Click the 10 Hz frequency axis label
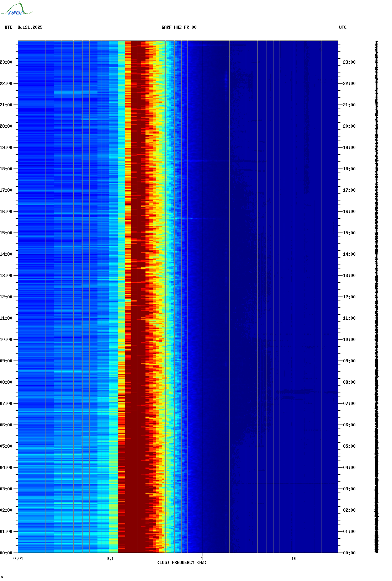Image resolution: width=392 pixels, height=581 pixels. pyautogui.click(x=294, y=558)
